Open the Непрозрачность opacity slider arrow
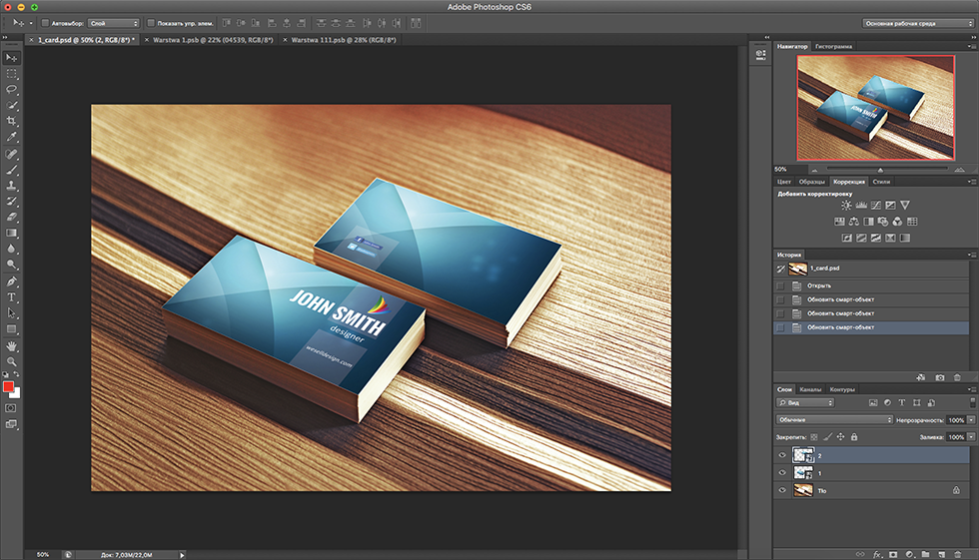This screenshot has width=979, height=560. 971,419
